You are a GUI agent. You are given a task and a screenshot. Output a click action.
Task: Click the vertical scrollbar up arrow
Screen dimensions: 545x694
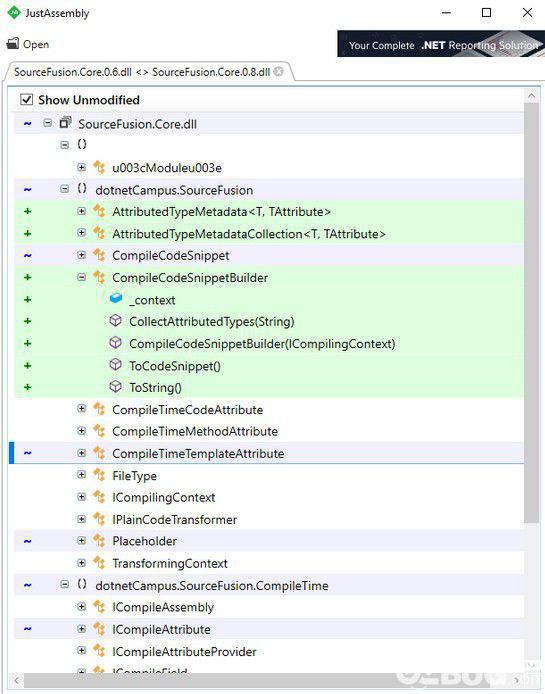tap(531, 95)
